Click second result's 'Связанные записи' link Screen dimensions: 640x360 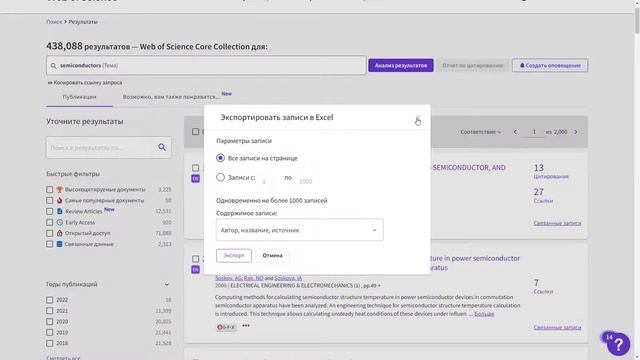[x=557, y=327]
